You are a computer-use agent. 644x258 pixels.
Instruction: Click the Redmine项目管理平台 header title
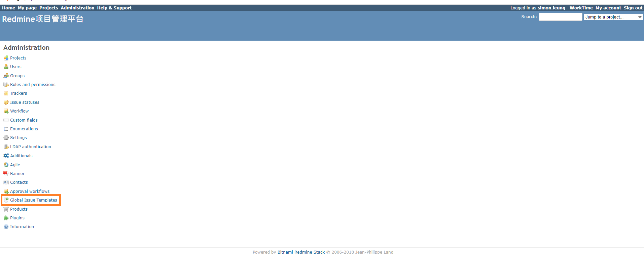click(43, 19)
